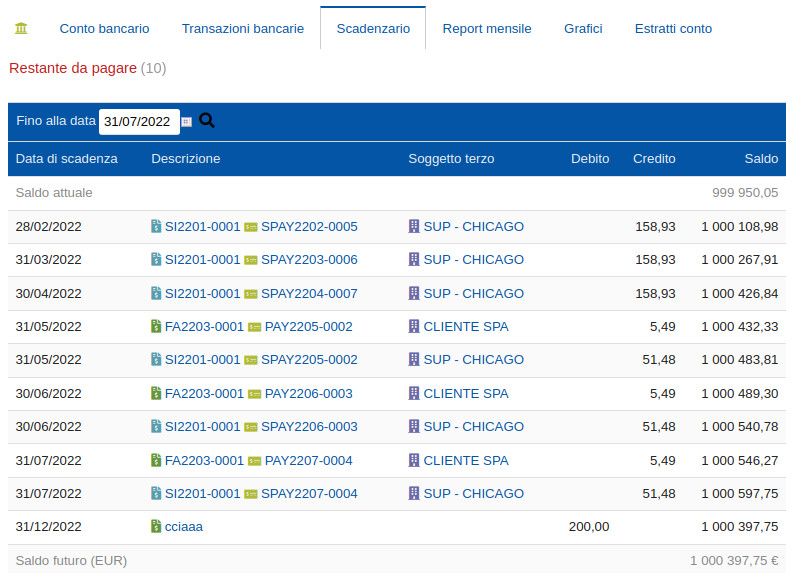This screenshot has height=573, width=792.
Task: Go to Report mensile tab
Action: [487, 29]
